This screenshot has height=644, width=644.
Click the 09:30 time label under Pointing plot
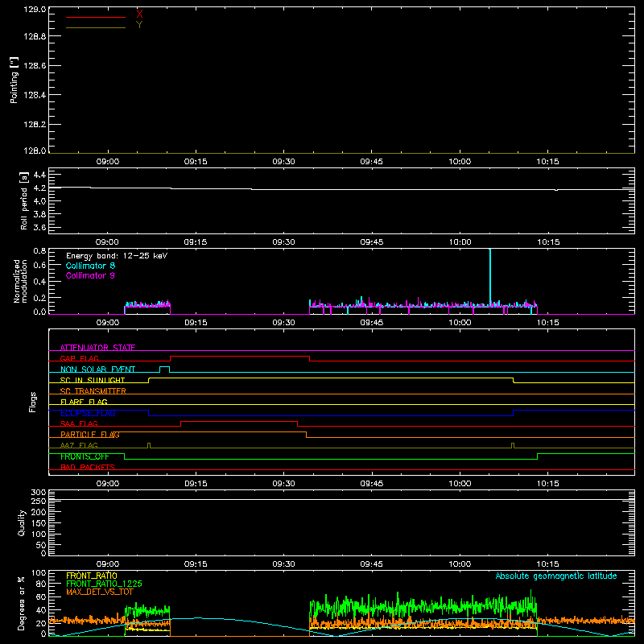point(284,162)
